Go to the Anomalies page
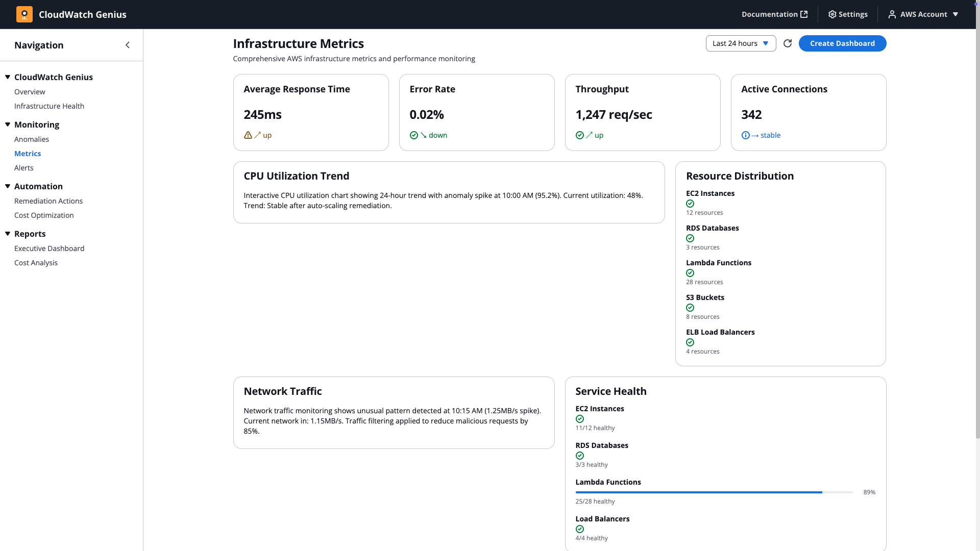Image resolution: width=980 pixels, height=551 pixels. pos(32,139)
